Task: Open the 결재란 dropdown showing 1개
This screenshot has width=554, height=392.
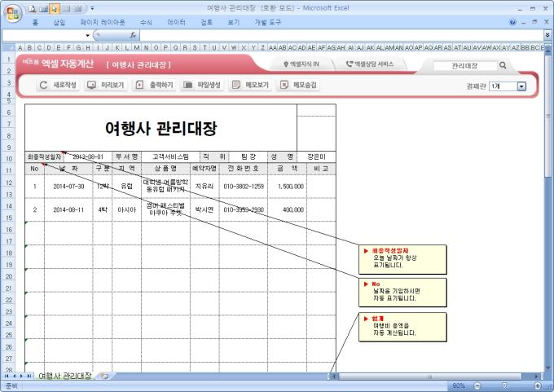Action: tap(521, 86)
